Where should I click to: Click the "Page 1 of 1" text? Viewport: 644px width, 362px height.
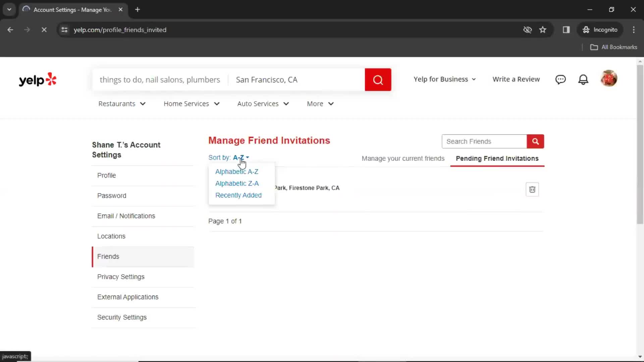click(225, 221)
